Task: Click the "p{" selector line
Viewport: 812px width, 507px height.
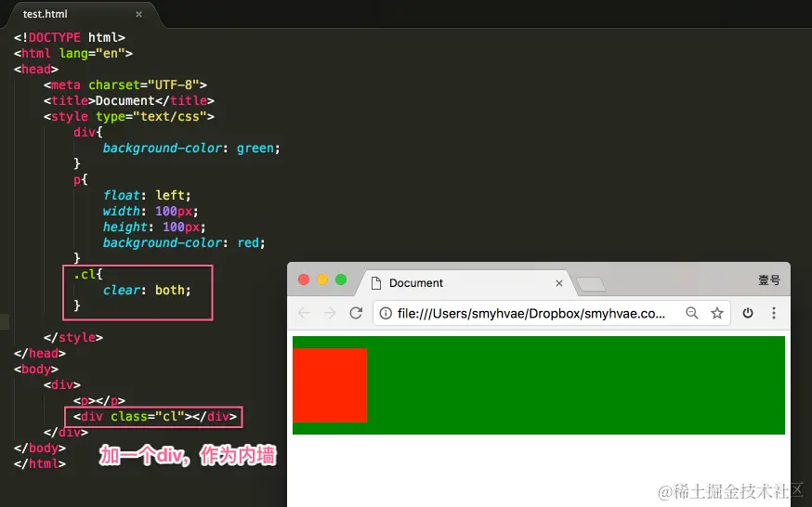Action: click(80, 179)
